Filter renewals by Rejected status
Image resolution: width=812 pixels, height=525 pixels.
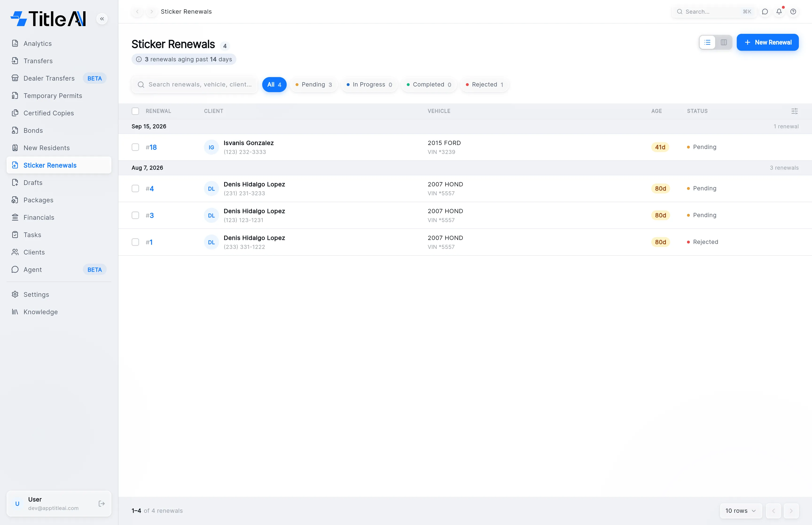[484, 85]
